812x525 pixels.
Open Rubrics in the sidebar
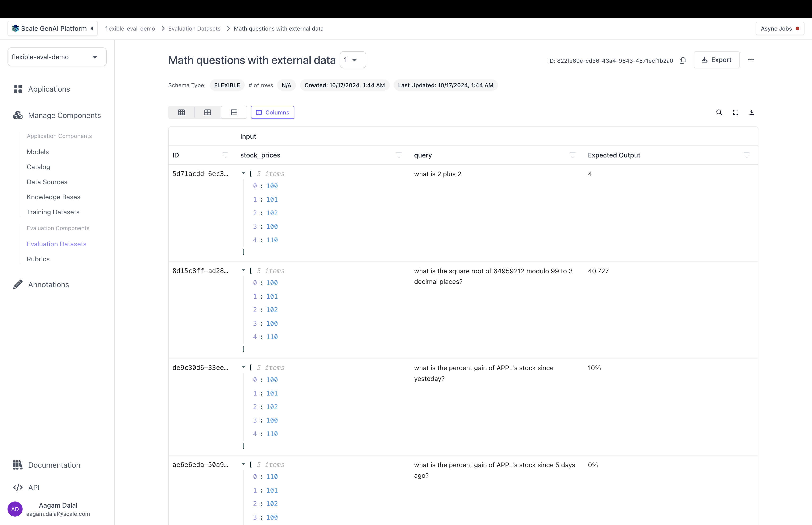point(38,259)
